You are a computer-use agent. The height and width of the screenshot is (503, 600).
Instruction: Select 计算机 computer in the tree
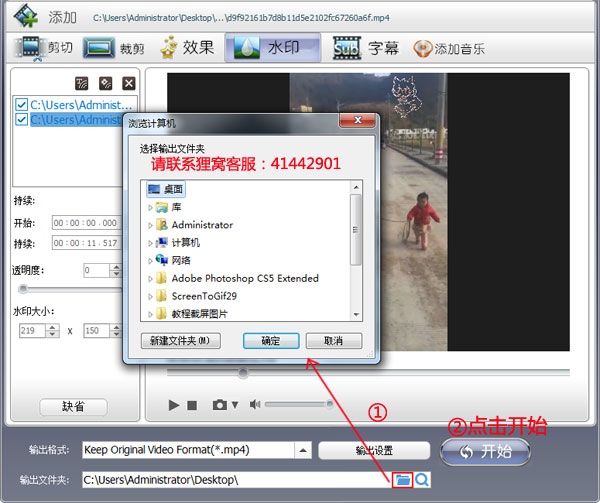click(x=178, y=243)
